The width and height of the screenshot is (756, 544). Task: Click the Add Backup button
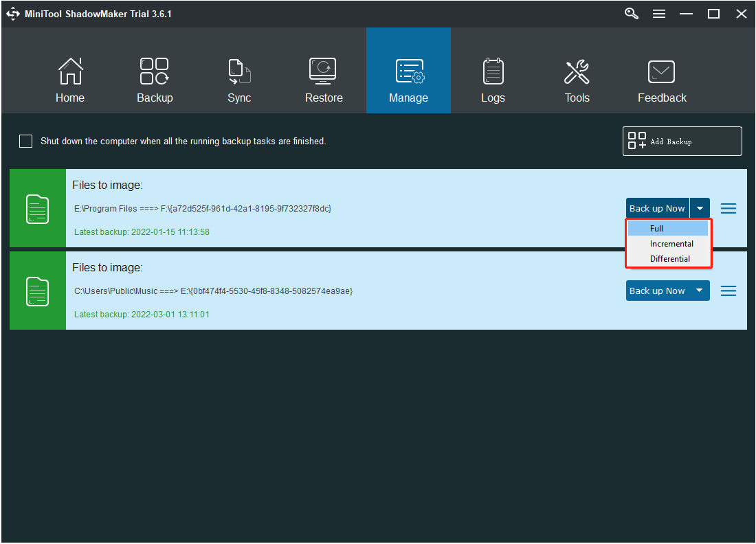682,141
